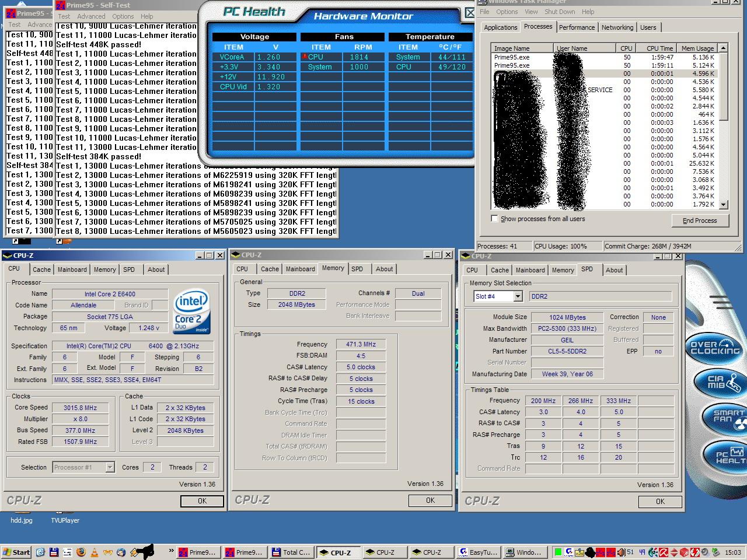Click the Total Commander floppy quick launch icon

point(54,552)
